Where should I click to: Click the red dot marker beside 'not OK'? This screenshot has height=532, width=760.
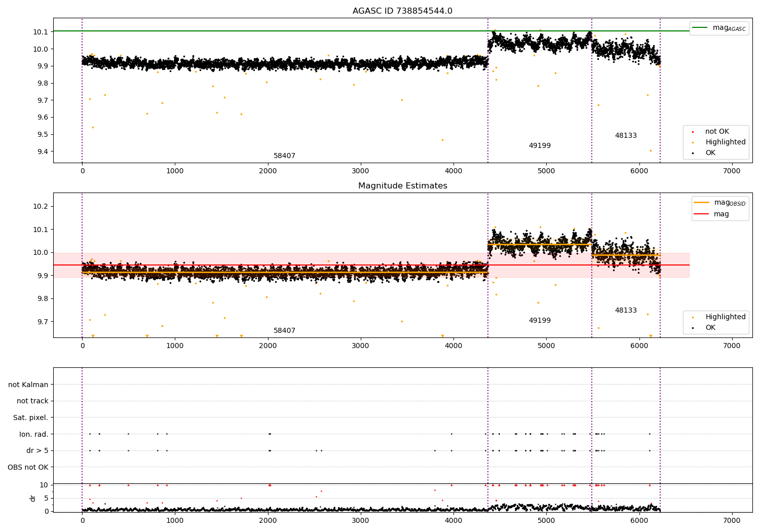[693, 132]
